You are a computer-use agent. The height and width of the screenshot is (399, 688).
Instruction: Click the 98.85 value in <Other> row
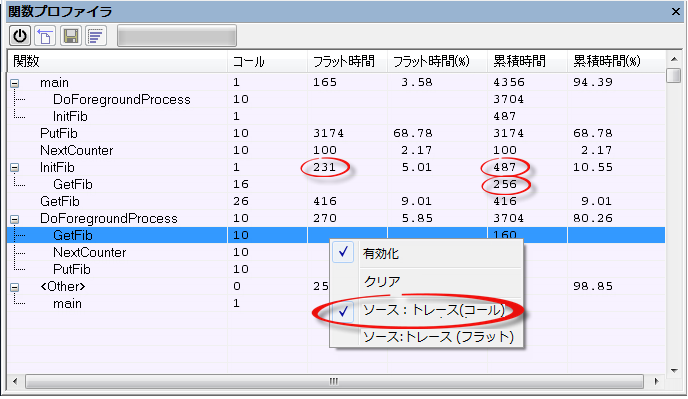point(593,287)
